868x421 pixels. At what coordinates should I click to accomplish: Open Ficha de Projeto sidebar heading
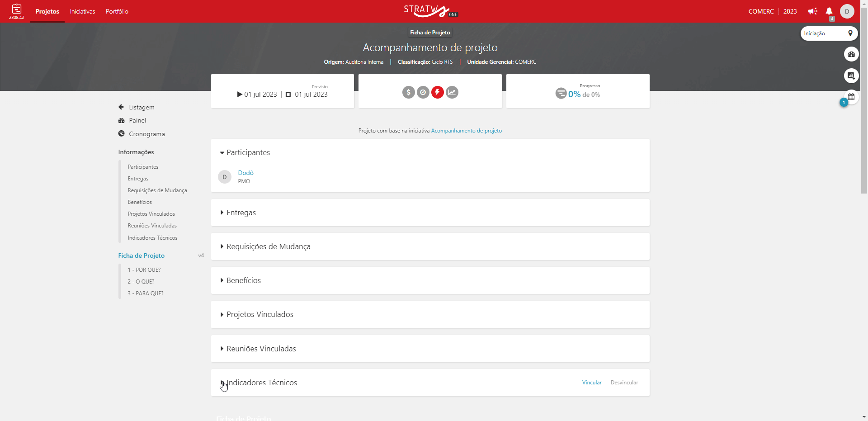[141, 255]
